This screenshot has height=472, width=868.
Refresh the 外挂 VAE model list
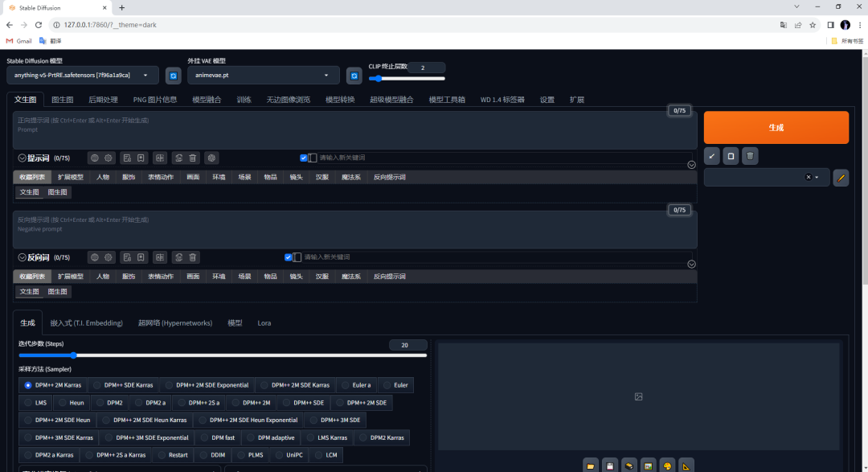click(x=354, y=75)
